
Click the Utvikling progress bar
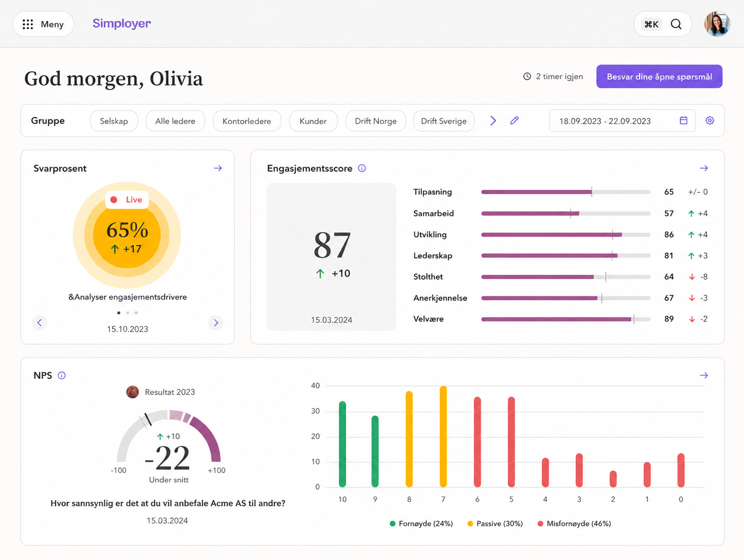(x=566, y=235)
